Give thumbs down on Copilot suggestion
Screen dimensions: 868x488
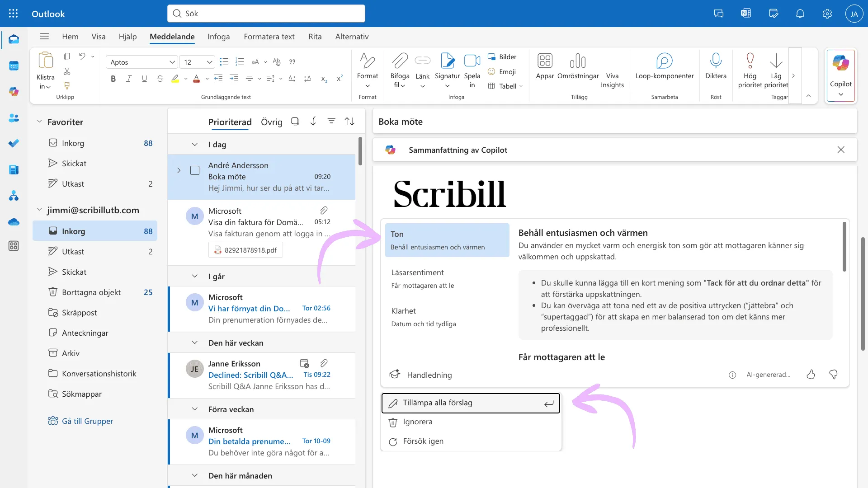coord(833,375)
